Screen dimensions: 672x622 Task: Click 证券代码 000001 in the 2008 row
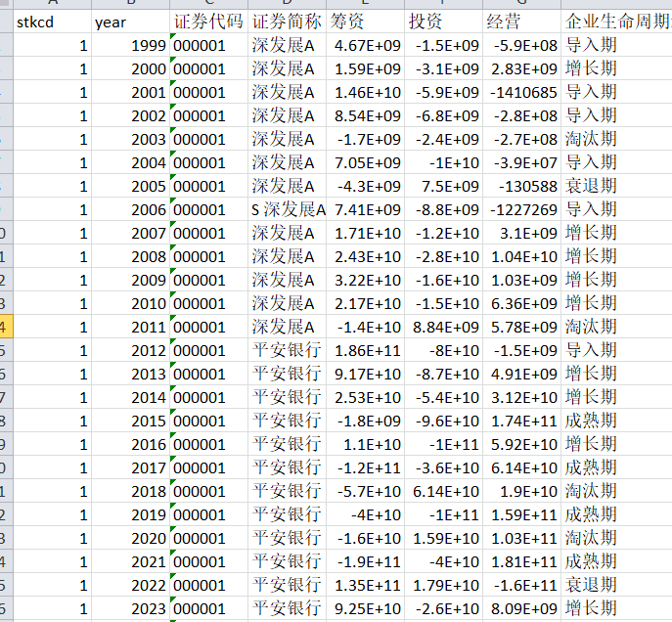point(208,256)
